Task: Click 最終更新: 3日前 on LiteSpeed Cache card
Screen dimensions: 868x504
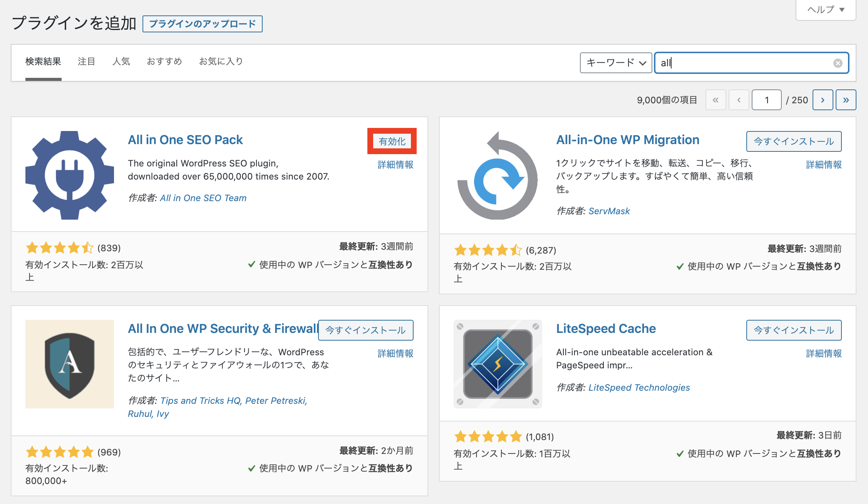Action: click(x=809, y=435)
